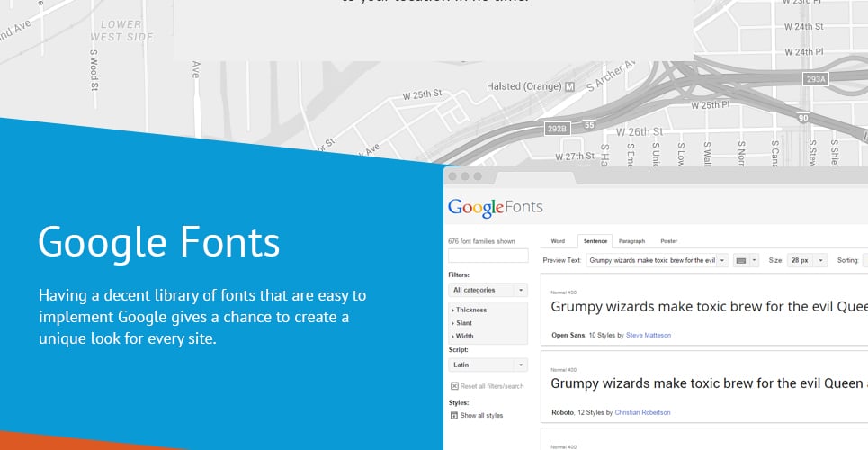868x450 pixels.
Task: Click the reset icon next to Reset all filters/search
Action: tap(454, 386)
